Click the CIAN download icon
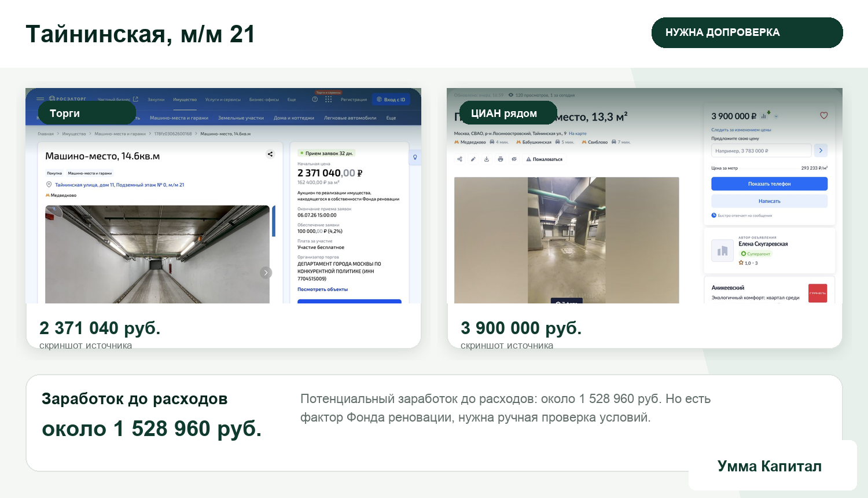Viewport: 868px width, 498px height. point(487,159)
